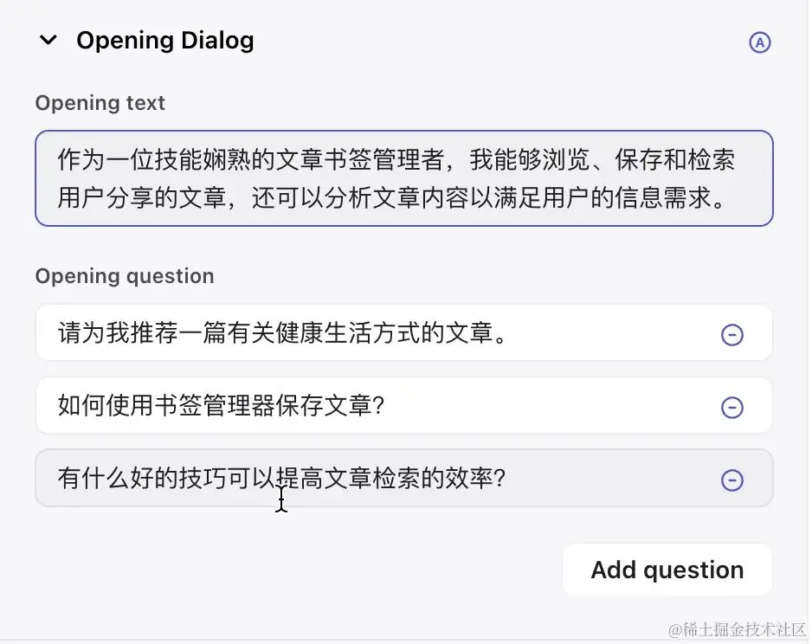Viewport: 812px width, 644px height.
Task: Click the downward chevron before Opening Dialog
Action: coord(48,39)
